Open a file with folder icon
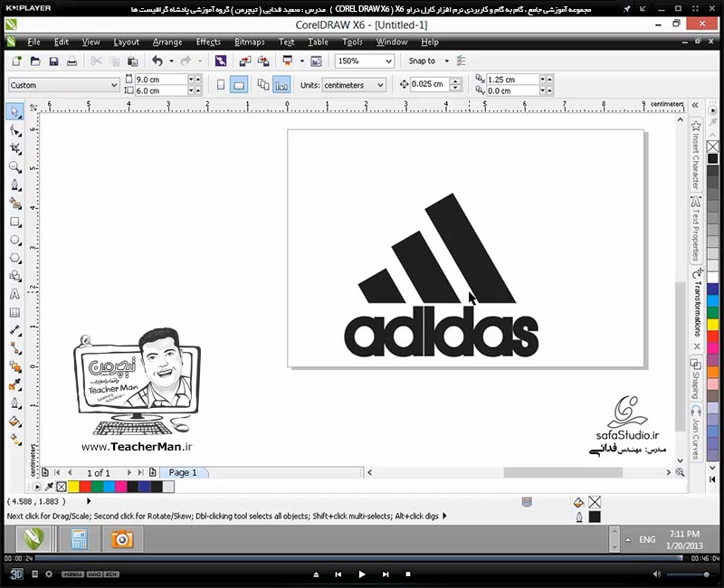Viewport: 724px width, 588px height. (35, 61)
